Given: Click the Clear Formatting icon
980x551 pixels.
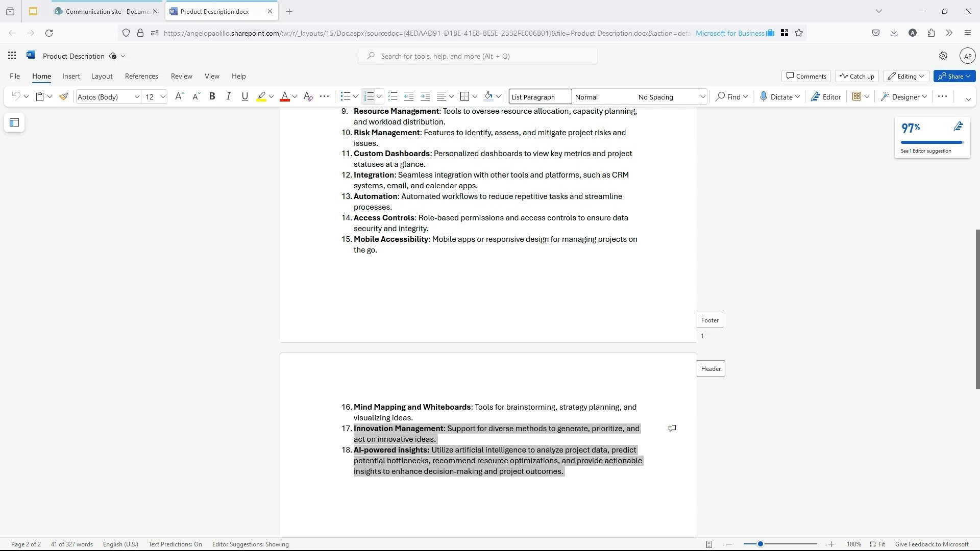Looking at the screenshot, I should [x=308, y=96].
